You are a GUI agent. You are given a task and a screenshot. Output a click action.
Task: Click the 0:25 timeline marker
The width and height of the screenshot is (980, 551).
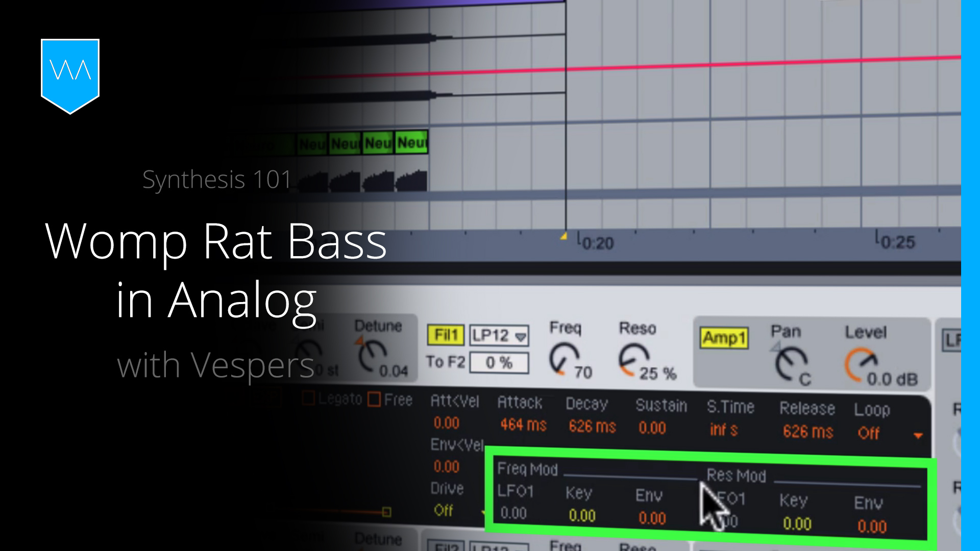click(895, 241)
